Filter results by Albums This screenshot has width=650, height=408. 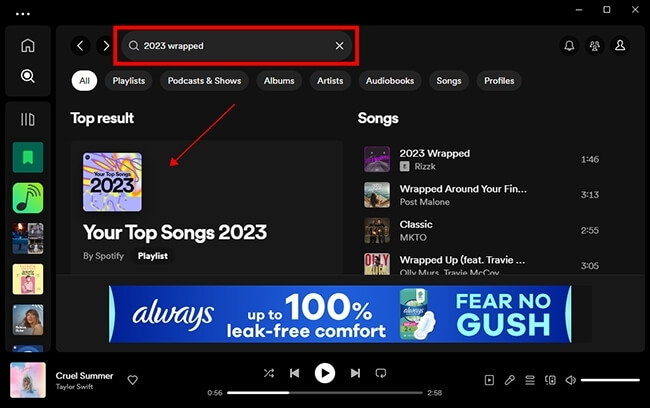coord(279,80)
